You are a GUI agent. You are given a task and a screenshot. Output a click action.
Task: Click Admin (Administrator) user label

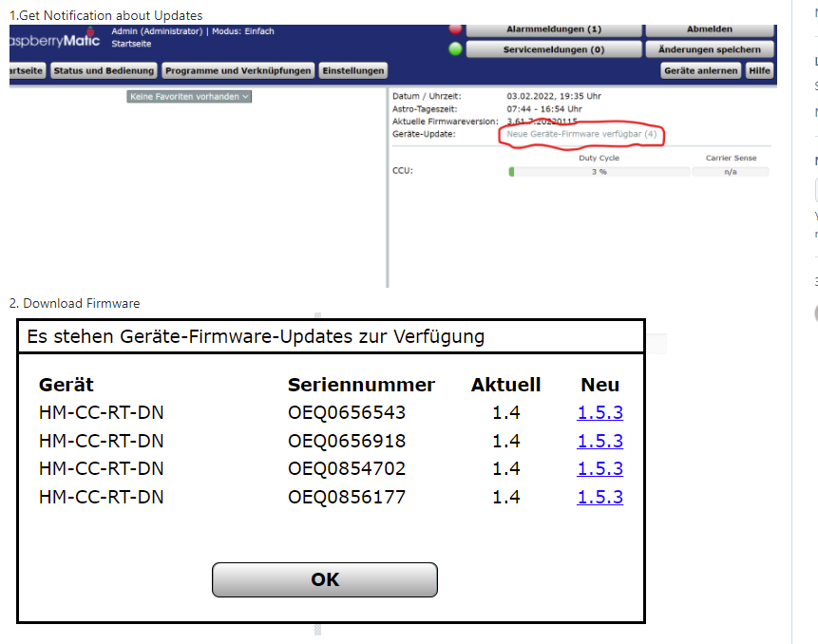(x=157, y=31)
